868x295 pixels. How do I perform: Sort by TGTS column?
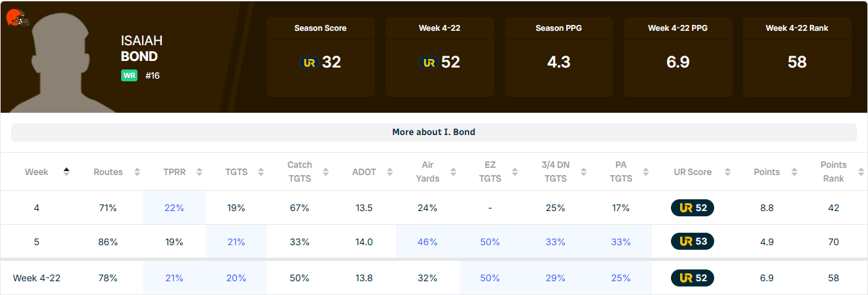(x=261, y=172)
